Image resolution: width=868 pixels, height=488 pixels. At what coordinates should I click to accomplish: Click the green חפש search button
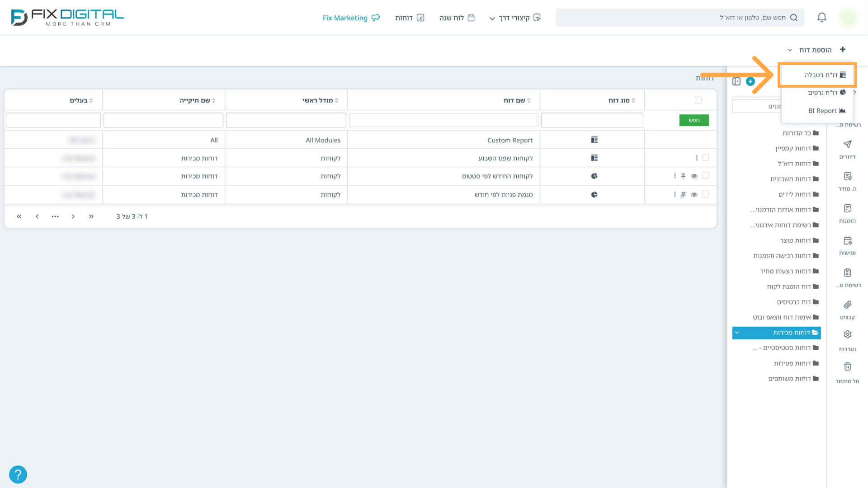pyautogui.click(x=694, y=120)
